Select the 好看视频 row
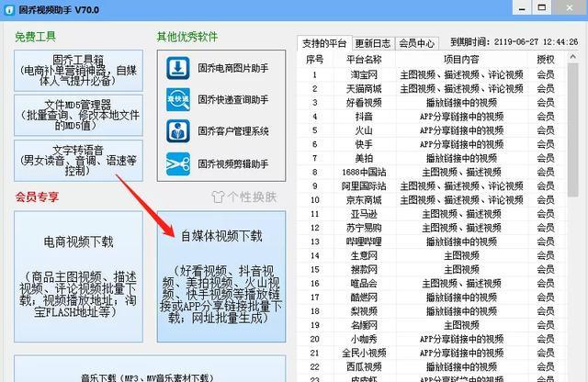Viewport: 588px width, 382px height. click(x=431, y=102)
